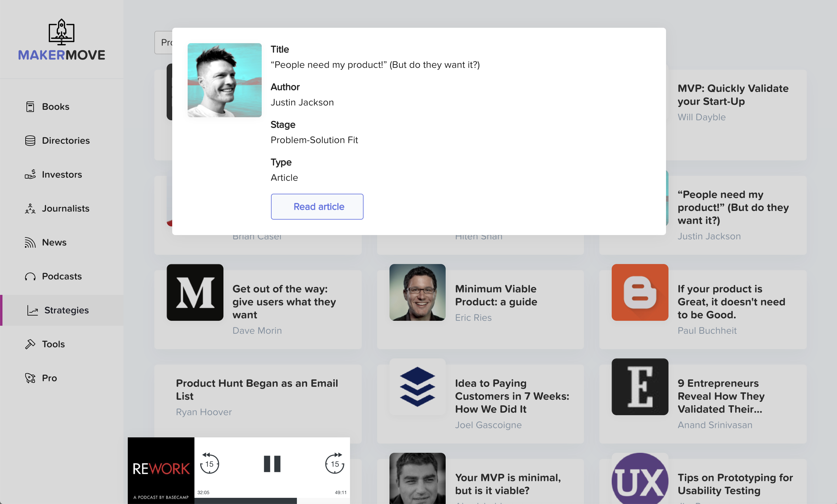Open Directories via its database icon
This screenshot has width=837, height=504.
tap(30, 141)
